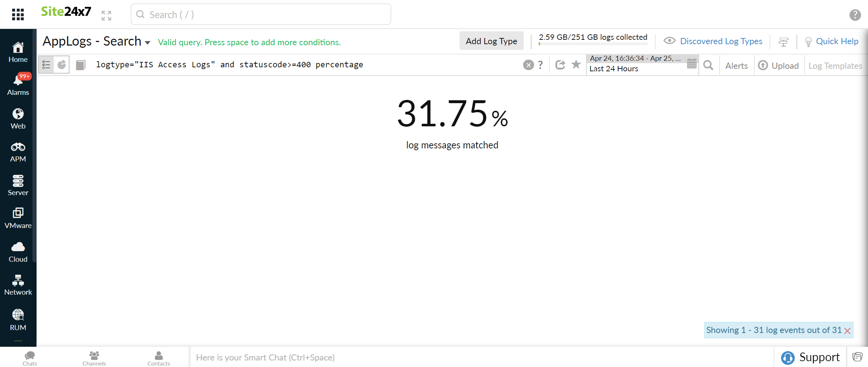
Task: Open the apps grid launcher icon
Action: point(18,14)
